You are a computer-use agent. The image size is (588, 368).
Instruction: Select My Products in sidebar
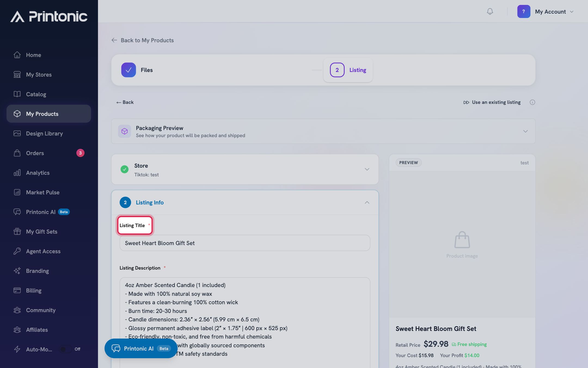pos(49,114)
